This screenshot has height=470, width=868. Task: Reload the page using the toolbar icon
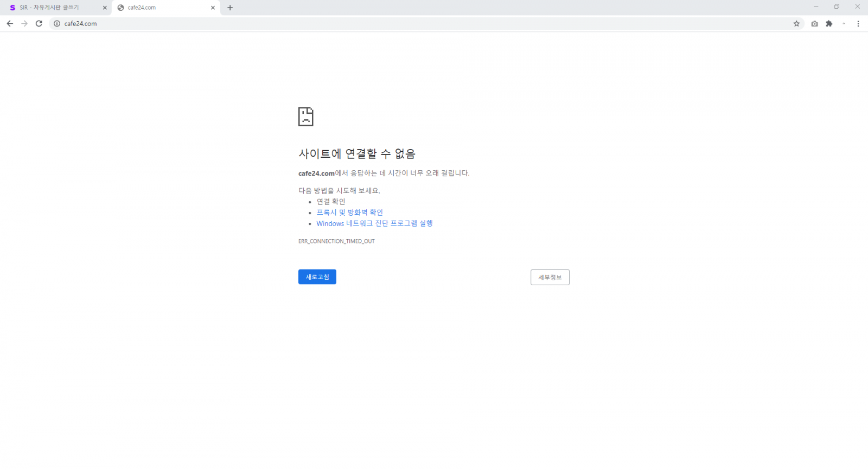click(x=39, y=23)
